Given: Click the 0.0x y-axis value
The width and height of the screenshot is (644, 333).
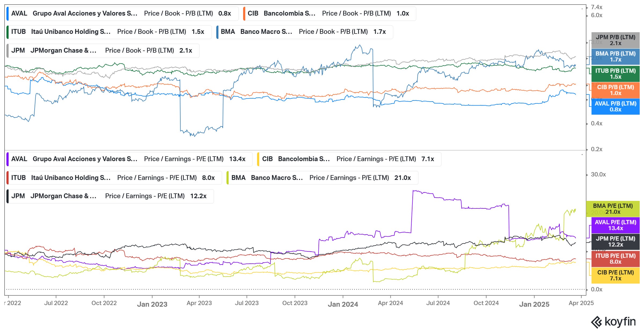Looking at the screenshot, I should coord(597,289).
